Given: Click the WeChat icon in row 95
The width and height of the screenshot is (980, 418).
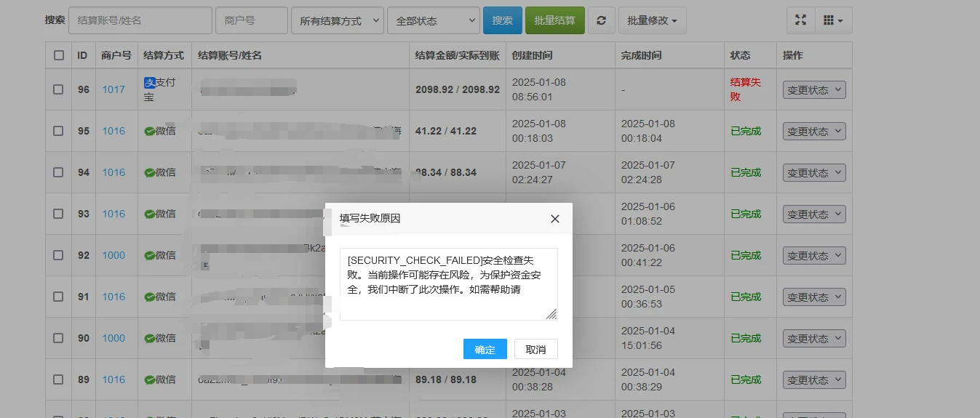Looking at the screenshot, I should pos(149,132).
